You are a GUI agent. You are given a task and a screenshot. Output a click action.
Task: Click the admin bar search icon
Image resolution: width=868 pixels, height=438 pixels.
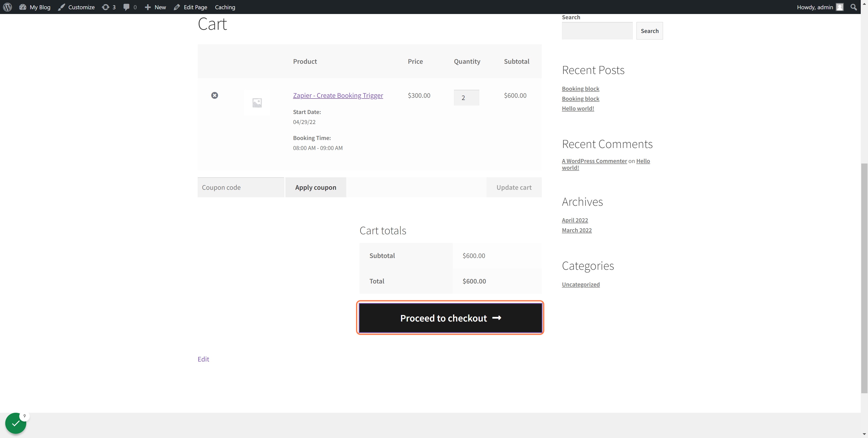click(853, 7)
